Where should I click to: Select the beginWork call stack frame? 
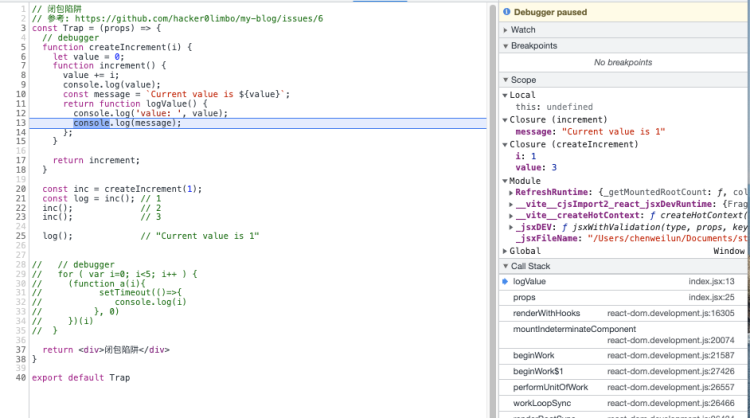[624, 356]
